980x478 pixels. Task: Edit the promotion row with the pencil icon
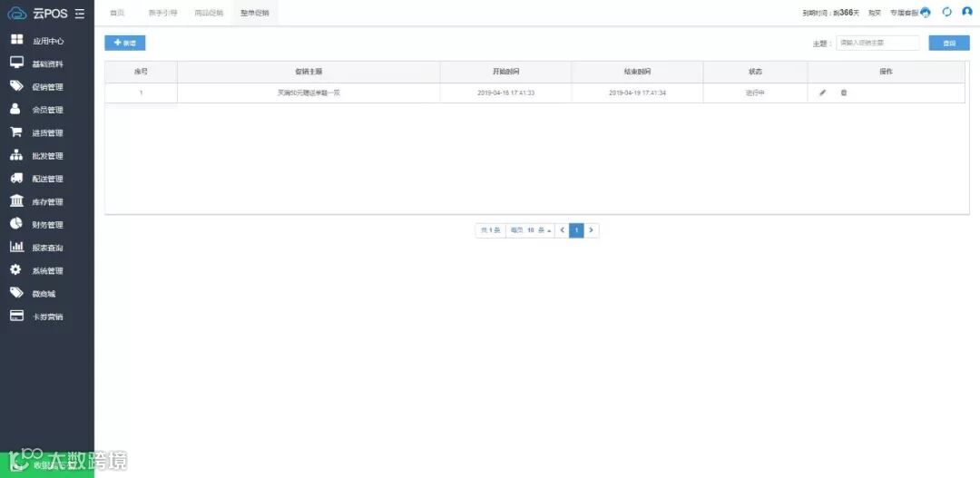coord(822,93)
